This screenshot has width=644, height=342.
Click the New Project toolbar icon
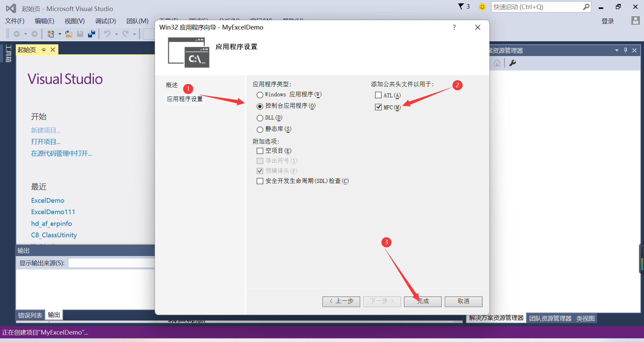click(51, 34)
